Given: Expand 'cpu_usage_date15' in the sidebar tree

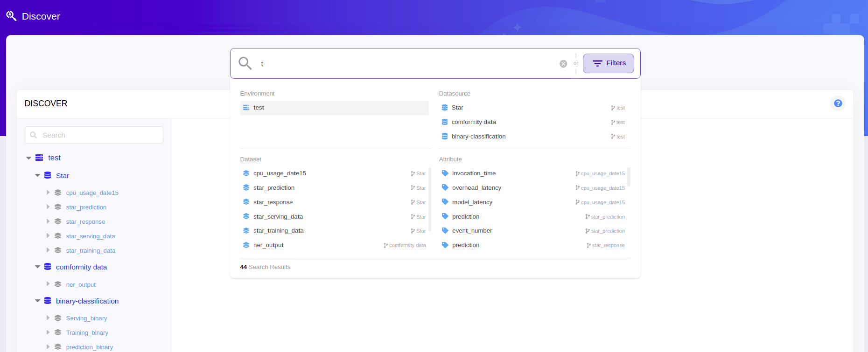Looking at the screenshot, I should coord(48,193).
